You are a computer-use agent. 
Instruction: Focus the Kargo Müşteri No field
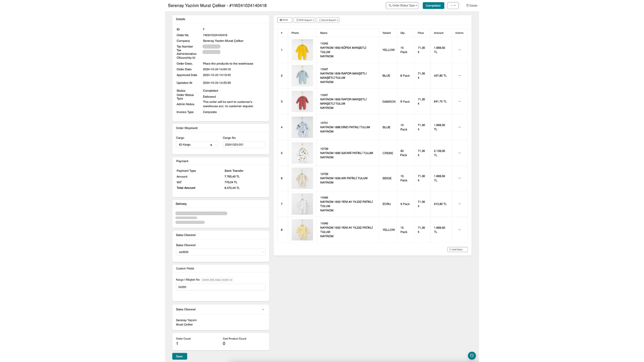coord(220,287)
